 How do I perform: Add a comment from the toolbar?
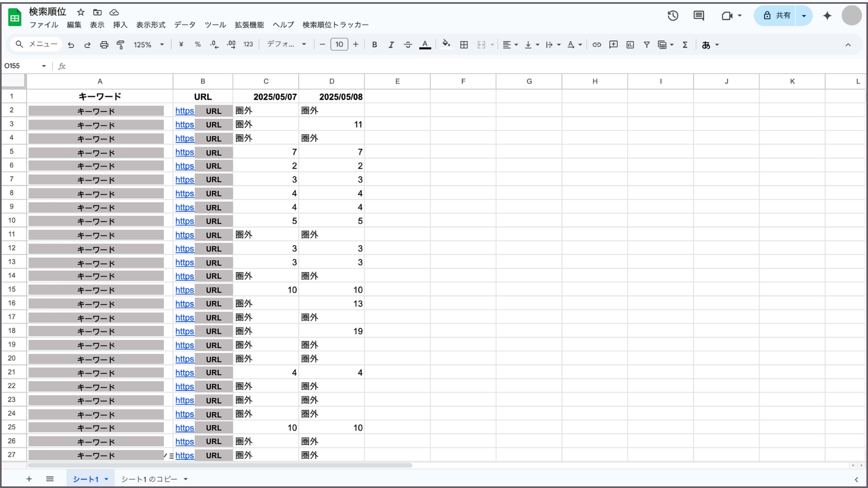coord(614,44)
